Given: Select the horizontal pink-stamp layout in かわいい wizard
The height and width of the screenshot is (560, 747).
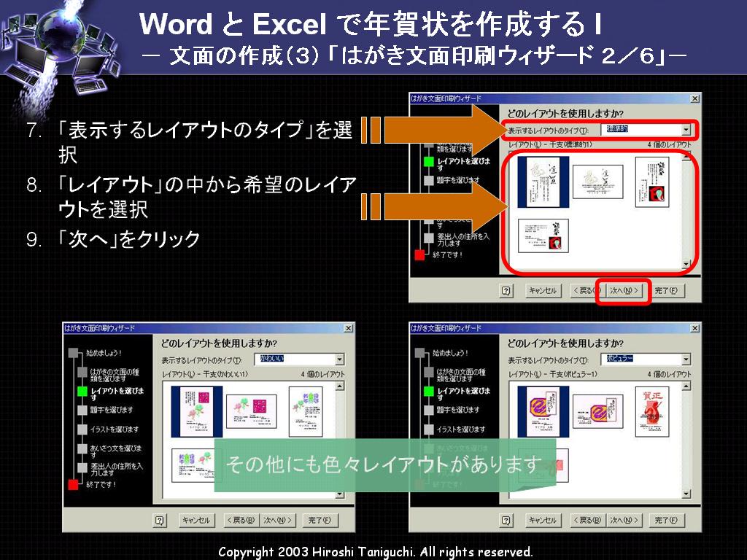Looking at the screenshot, I should tap(251, 412).
